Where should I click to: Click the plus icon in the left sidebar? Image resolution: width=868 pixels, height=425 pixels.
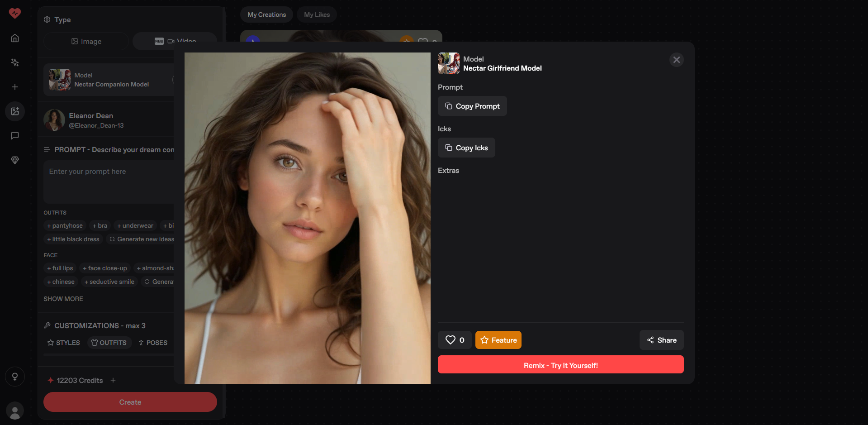click(15, 87)
